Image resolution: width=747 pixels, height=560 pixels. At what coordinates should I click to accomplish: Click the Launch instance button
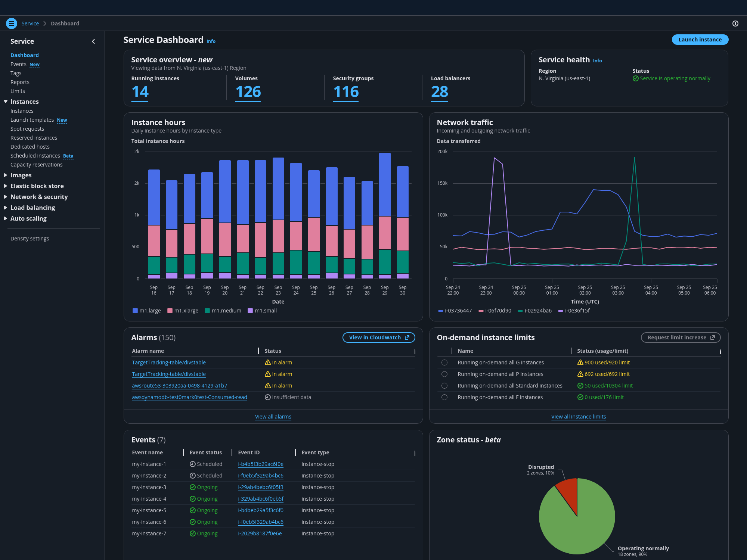pos(700,40)
